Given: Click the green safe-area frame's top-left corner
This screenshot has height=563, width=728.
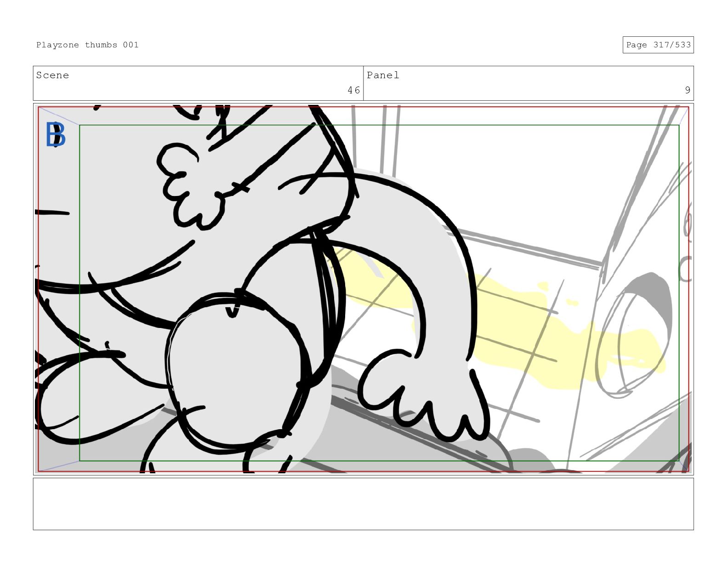Looking at the screenshot, I should (x=80, y=126).
